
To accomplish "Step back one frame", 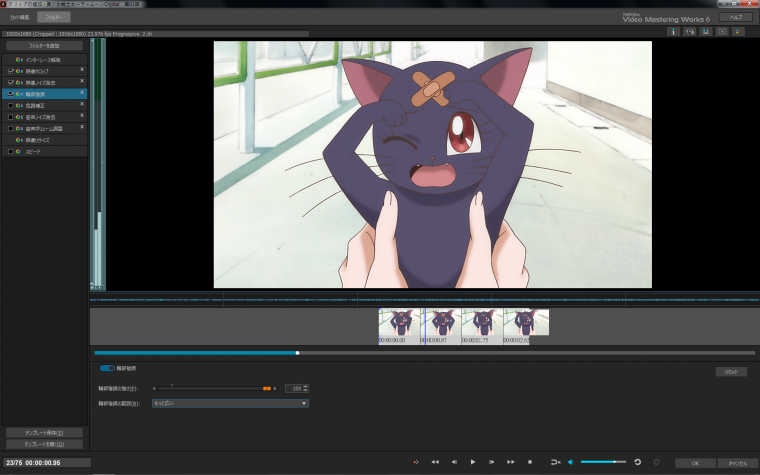I will pyautogui.click(x=454, y=463).
